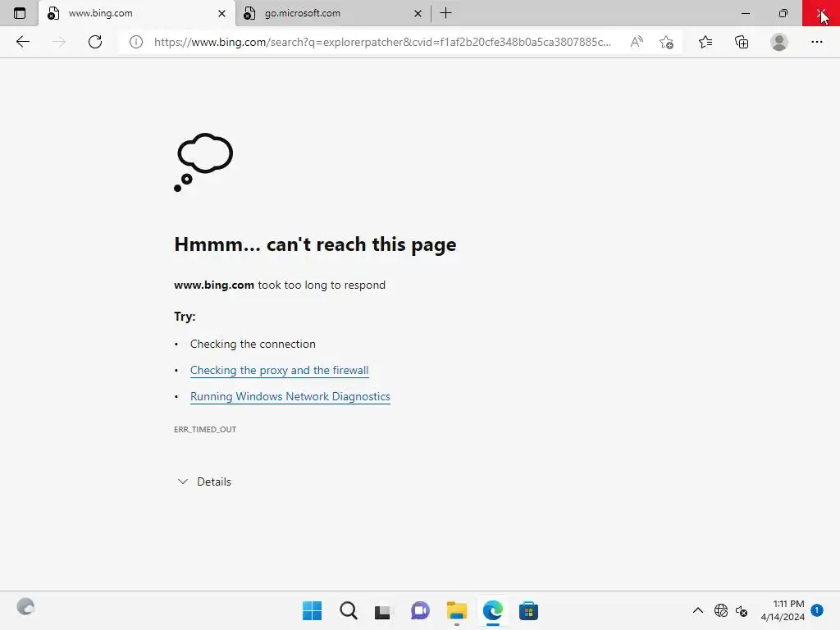Restore down the Edge window
The image size is (840, 630).
783,13
